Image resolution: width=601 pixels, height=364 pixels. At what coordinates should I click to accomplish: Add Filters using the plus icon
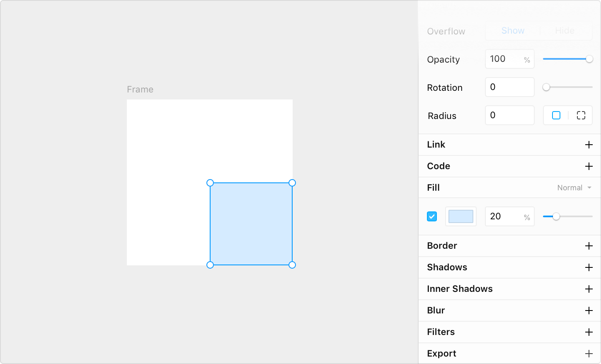[589, 332]
